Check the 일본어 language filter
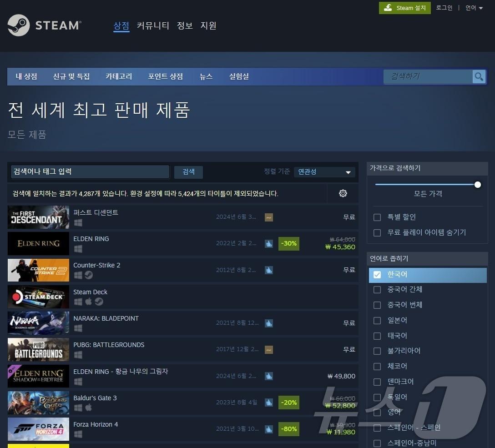The width and height of the screenshot is (495, 448). (x=377, y=320)
